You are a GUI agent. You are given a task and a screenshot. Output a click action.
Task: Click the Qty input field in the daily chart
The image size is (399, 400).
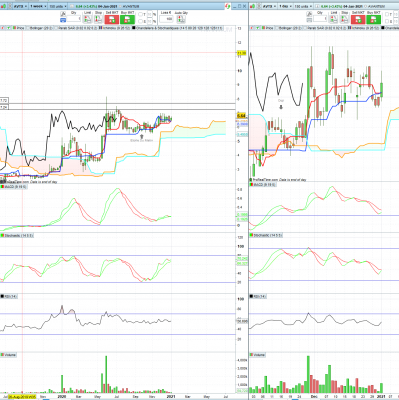[320, 19]
